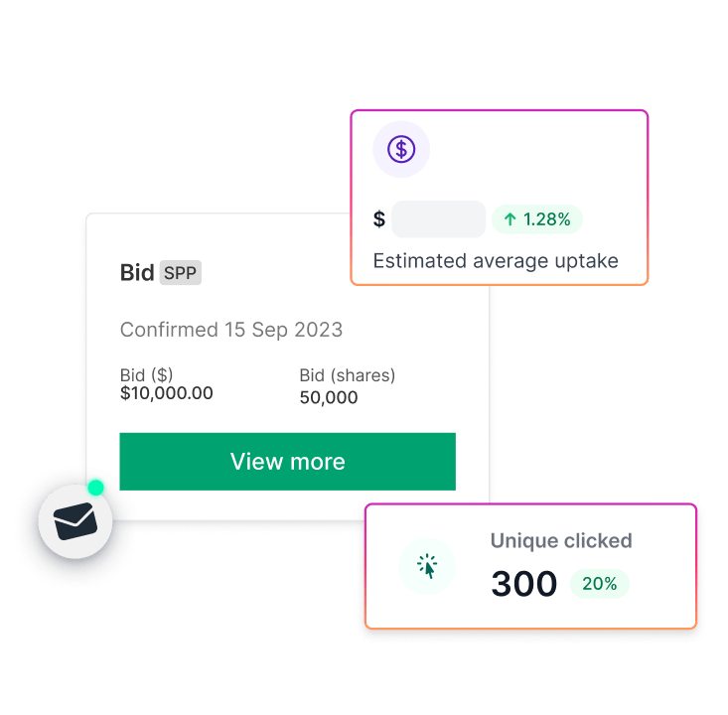Open the dark envelope mail icon
Viewport: 728px width, 715px height.
(75, 521)
